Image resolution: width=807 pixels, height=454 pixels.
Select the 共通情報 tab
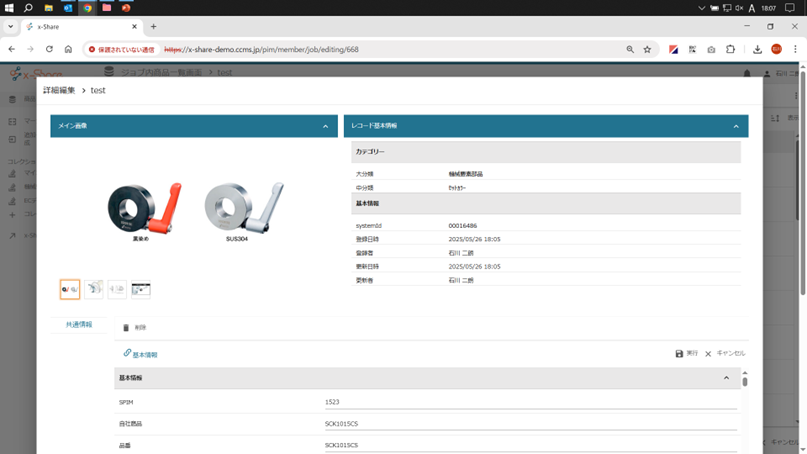click(79, 325)
